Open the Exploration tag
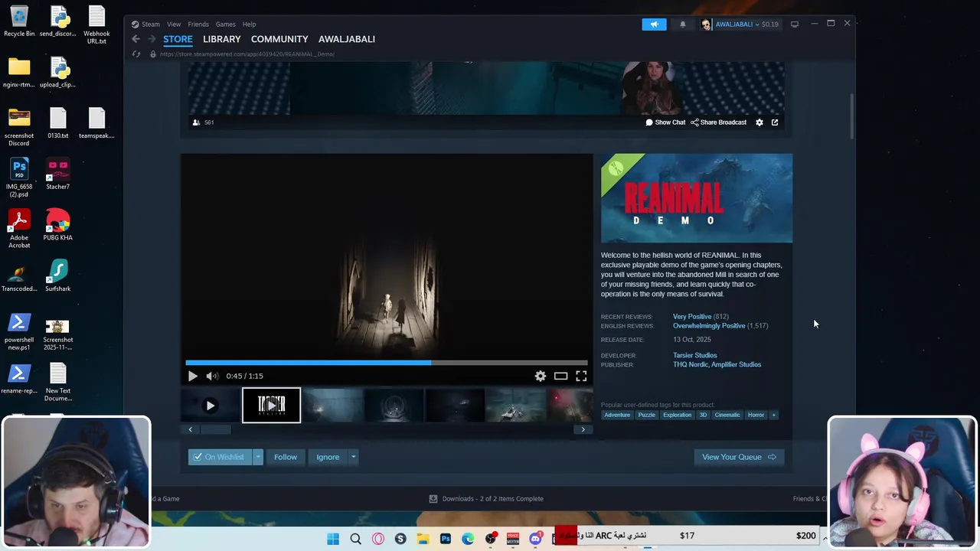The height and width of the screenshot is (551, 980). click(677, 415)
